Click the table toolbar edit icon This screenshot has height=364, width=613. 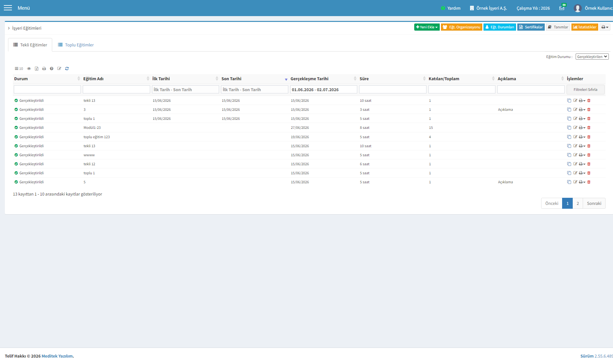tap(59, 69)
